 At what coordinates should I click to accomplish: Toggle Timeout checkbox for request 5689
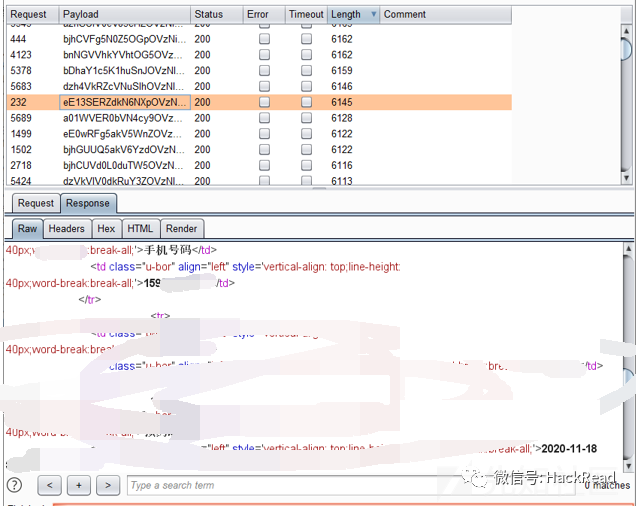pos(306,118)
